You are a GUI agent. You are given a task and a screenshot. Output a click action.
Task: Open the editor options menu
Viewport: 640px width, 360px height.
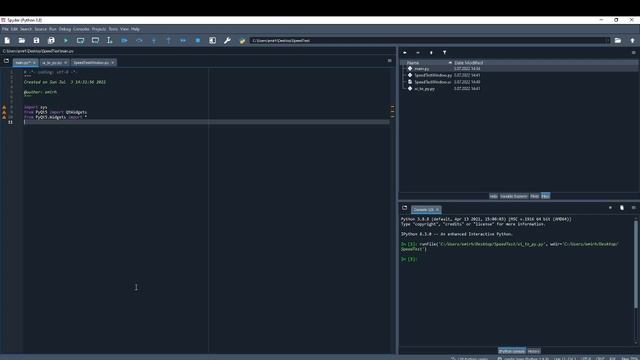point(389,60)
